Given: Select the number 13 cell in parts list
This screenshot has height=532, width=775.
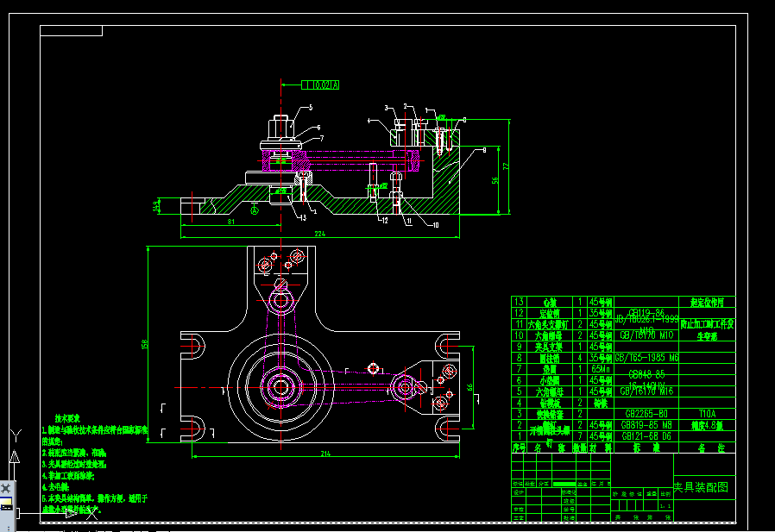Looking at the screenshot, I should coord(519,301).
